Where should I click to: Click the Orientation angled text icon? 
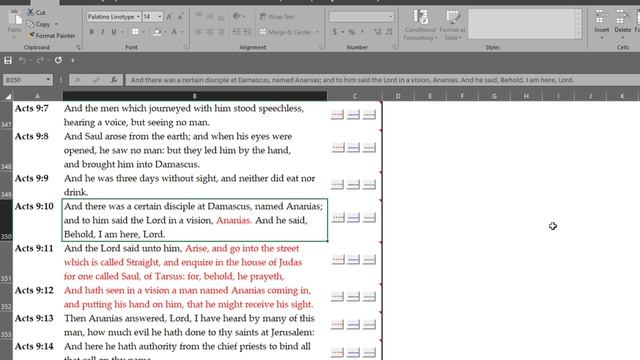pyautogui.click(x=236, y=16)
